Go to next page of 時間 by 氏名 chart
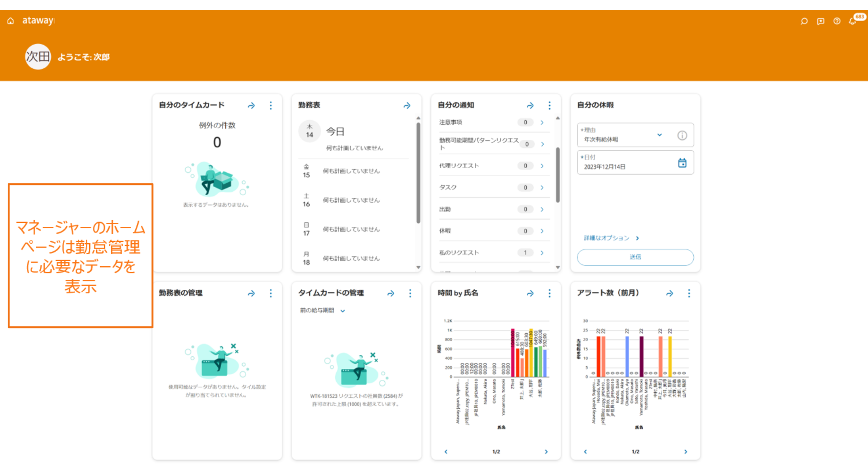Screen dimensions: 868x467 click(546, 452)
